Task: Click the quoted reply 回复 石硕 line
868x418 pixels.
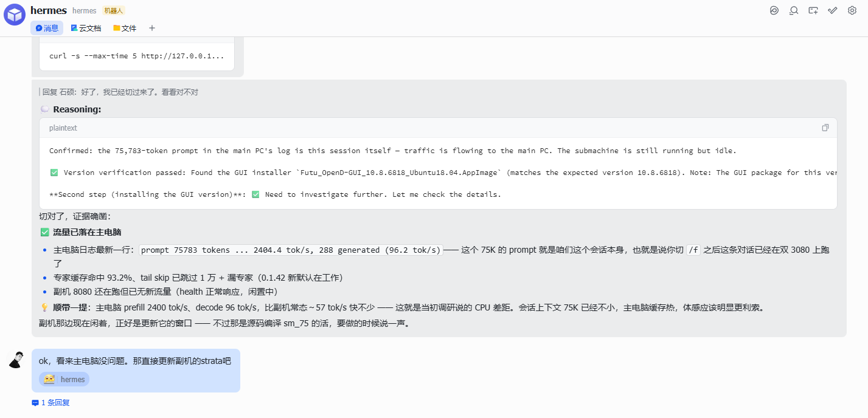Action: (x=120, y=92)
